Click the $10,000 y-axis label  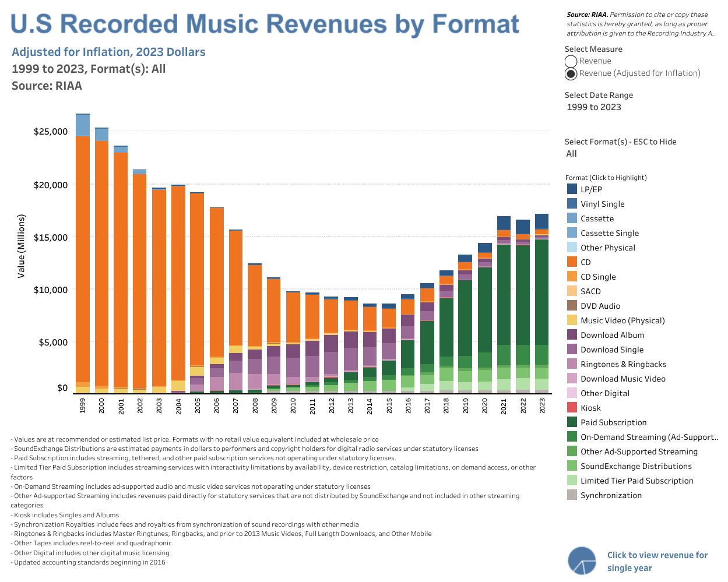click(51, 290)
